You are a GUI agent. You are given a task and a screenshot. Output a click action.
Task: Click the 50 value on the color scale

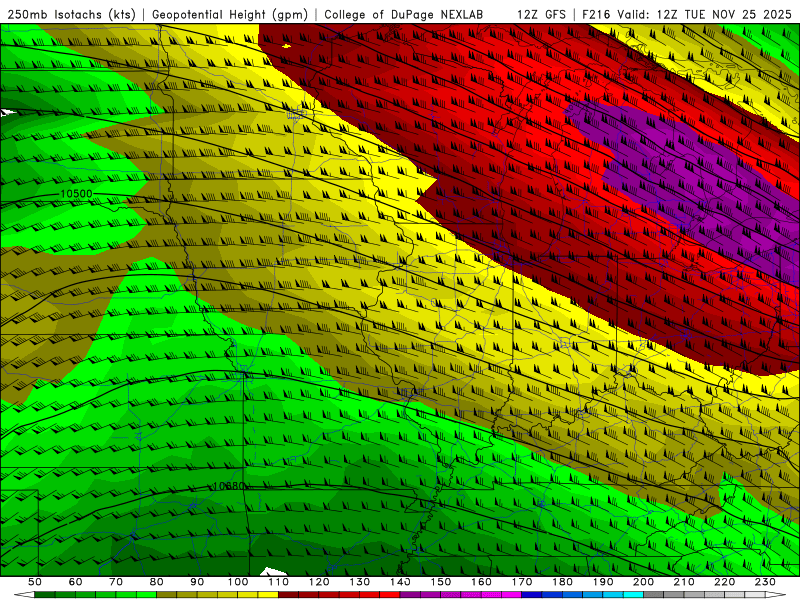[x=34, y=582]
